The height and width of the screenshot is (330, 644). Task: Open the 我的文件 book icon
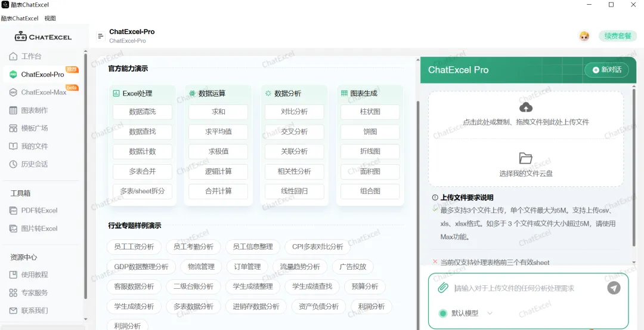click(x=14, y=146)
